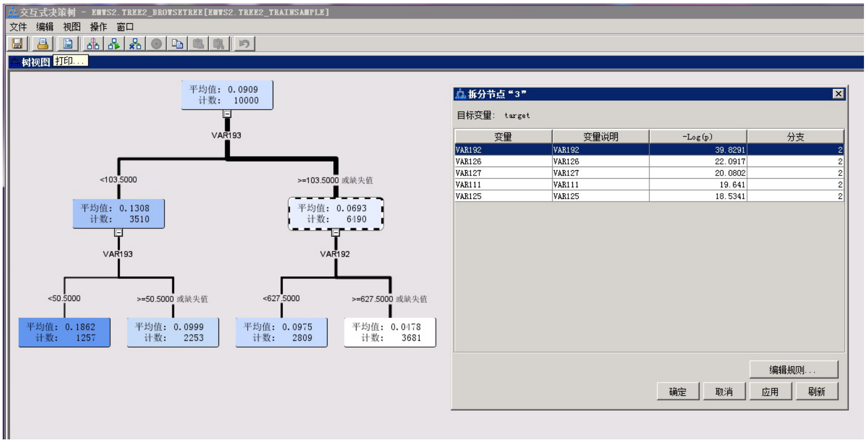Click the 编辑规则... button

(x=793, y=370)
